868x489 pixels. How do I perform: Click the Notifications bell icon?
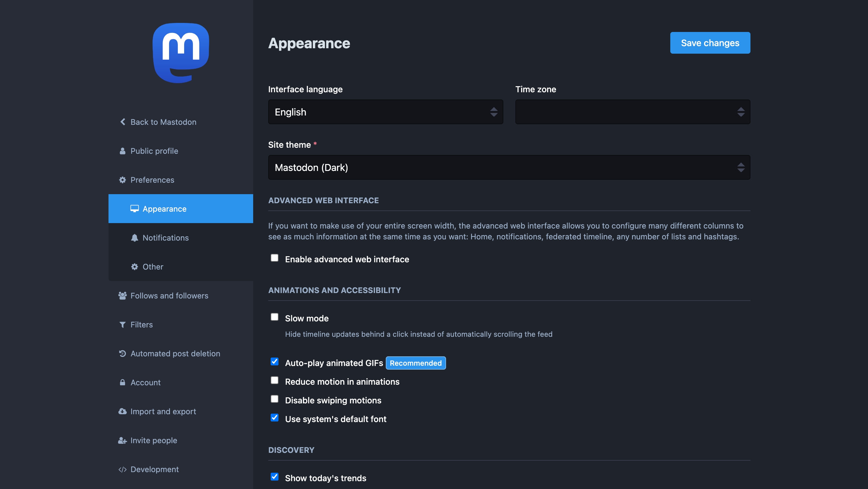(134, 238)
